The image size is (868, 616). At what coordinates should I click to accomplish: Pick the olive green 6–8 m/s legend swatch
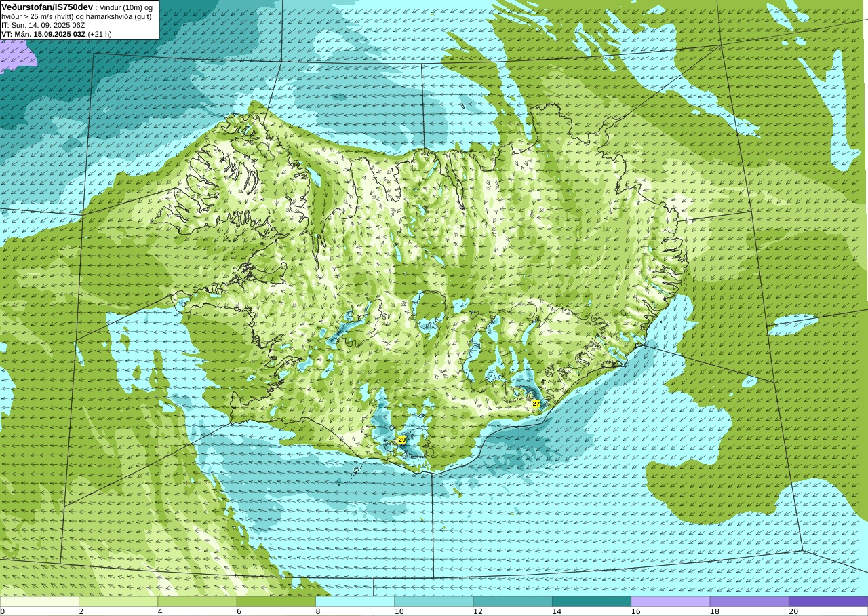tap(276, 601)
